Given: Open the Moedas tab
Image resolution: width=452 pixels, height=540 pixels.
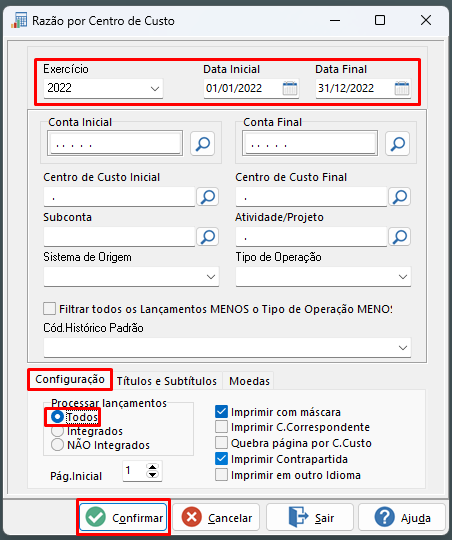Looking at the screenshot, I should pyautogui.click(x=249, y=381).
